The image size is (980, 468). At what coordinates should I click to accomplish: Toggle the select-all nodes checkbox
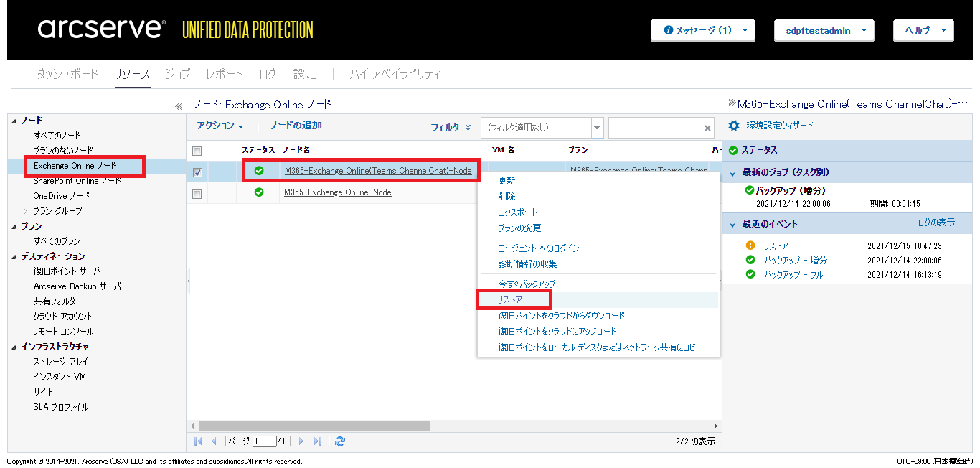197,151
